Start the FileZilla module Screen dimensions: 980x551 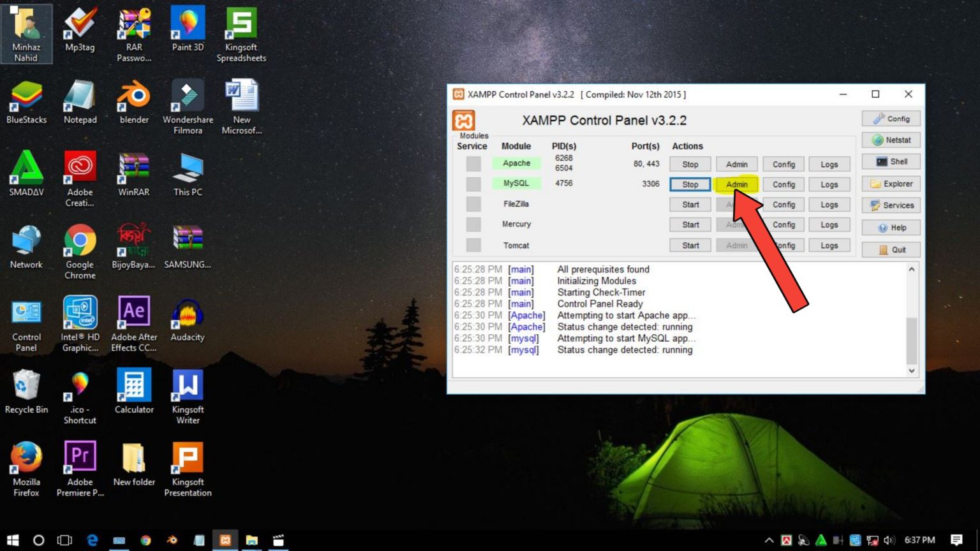click(690, 205)
